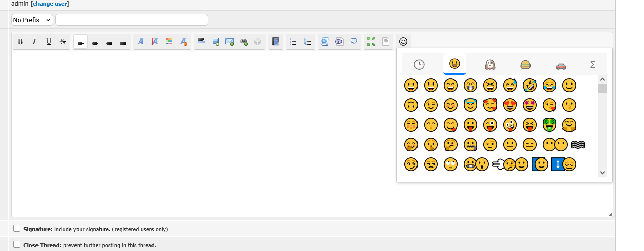The height and width of the screenshot is (251, 644).
Task: Open the text color palette
Action: coord(169,41)
